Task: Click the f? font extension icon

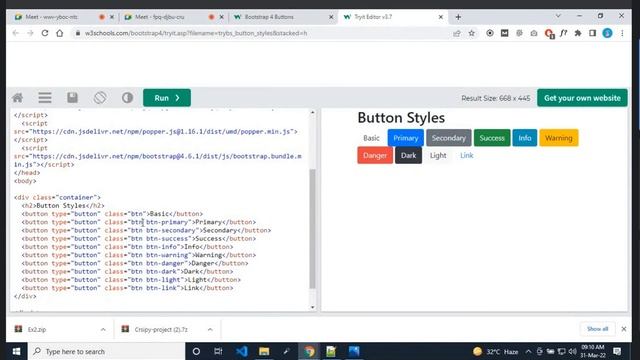Action: 563,33
